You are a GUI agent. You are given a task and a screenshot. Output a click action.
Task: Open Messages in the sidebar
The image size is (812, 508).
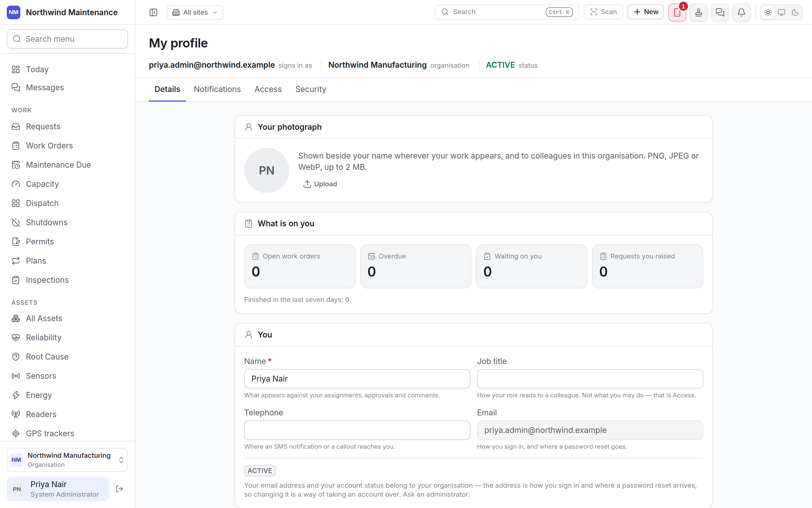pyautogui.click(x=67, y=87)
